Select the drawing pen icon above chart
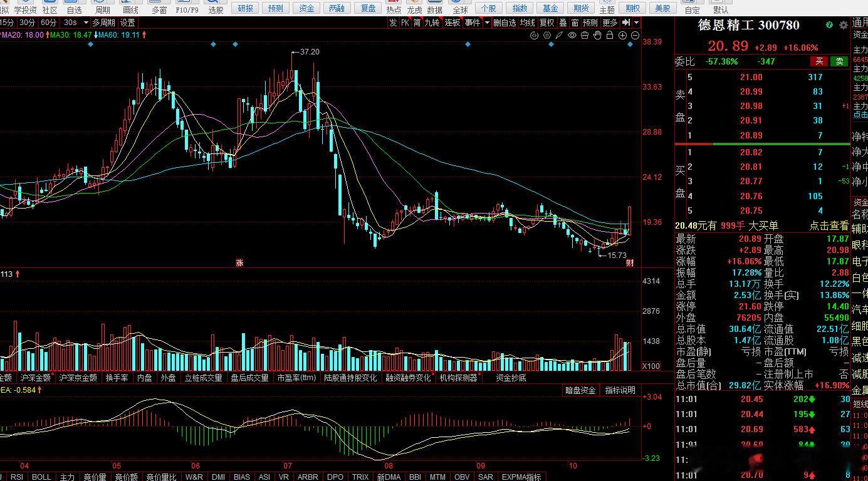 pos(560,36)
